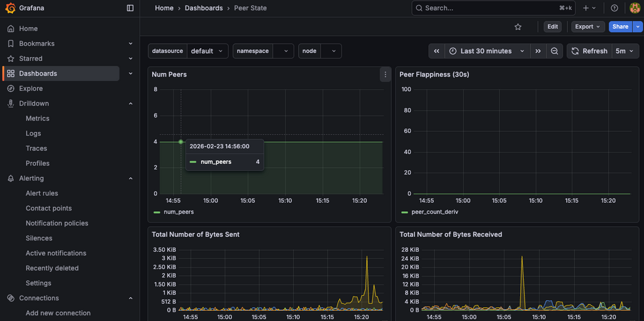Toggle num_peers series in legend

tap(178, 212)
